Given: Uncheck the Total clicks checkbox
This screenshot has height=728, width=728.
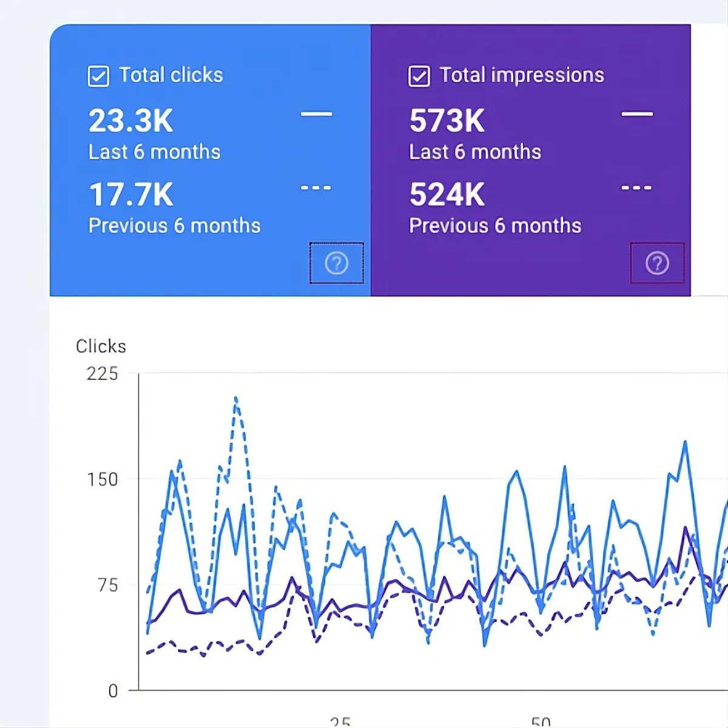Looking at the screenshot, I should pyautogui.click(x=98, y=76).
